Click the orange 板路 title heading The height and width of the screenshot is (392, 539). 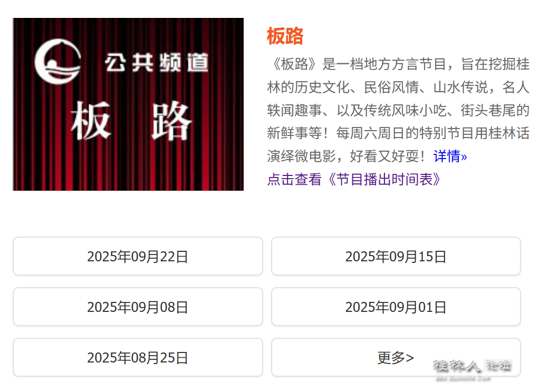(x=285, y=36)
